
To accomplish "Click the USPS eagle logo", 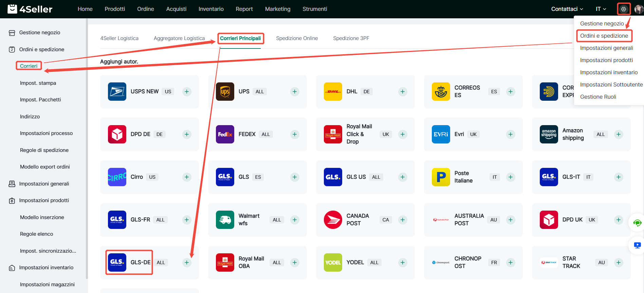I will 117,92.
